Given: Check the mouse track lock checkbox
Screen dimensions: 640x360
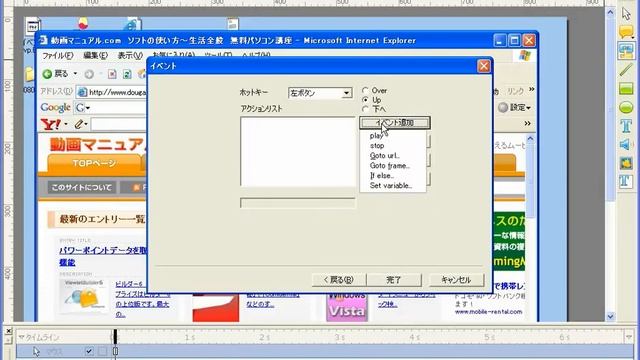Looking at the screenshot, I should [x=102, y=351].
